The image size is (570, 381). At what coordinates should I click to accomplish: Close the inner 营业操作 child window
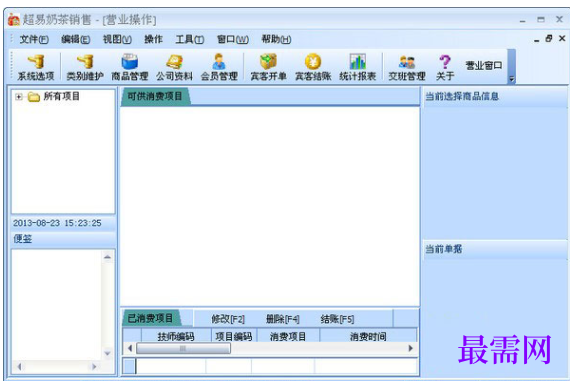[x=562, y=38]
